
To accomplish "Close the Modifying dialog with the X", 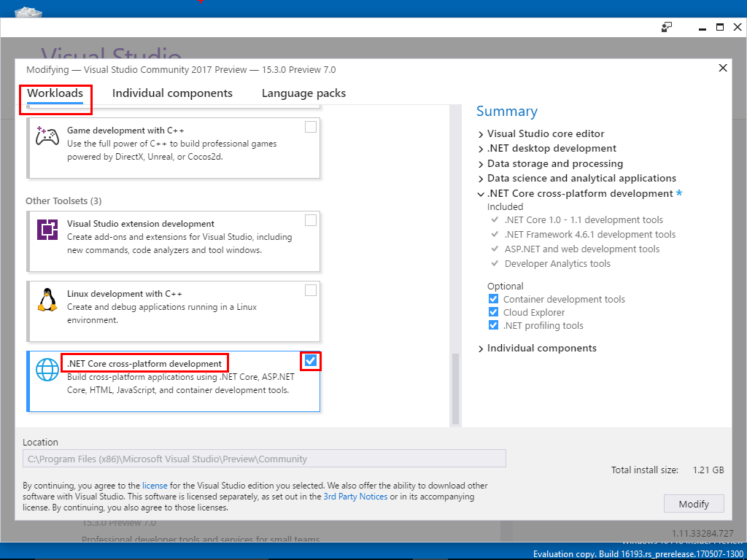I will 723,68.
